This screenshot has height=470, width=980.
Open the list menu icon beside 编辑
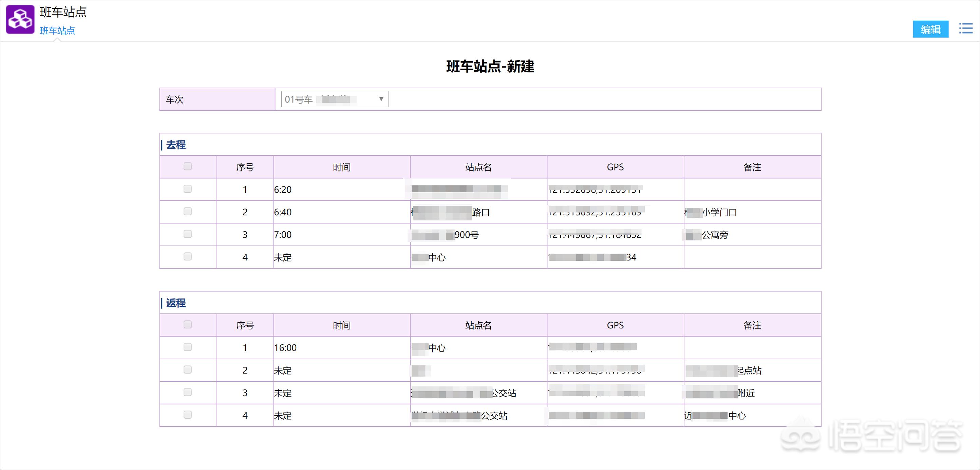965,29
